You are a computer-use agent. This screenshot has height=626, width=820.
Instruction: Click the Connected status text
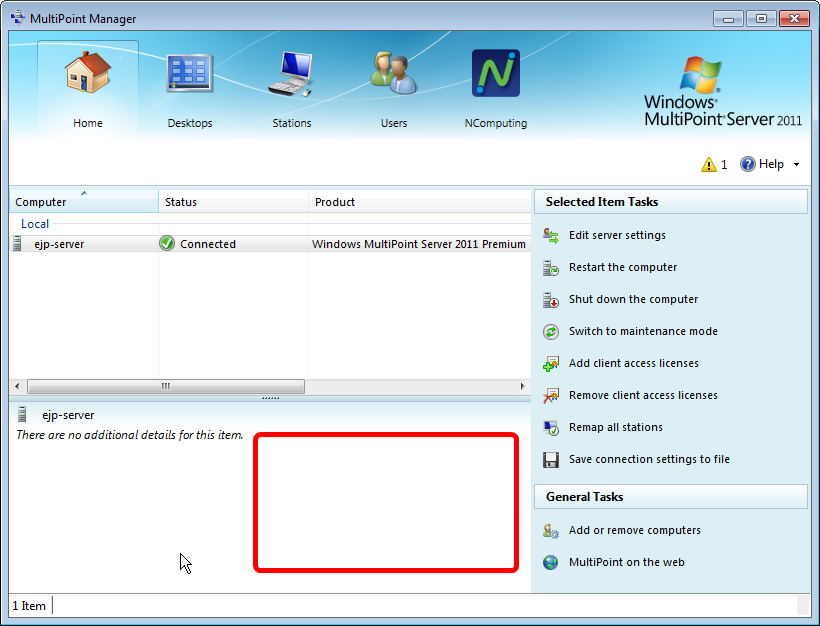[x=208, y=244]
